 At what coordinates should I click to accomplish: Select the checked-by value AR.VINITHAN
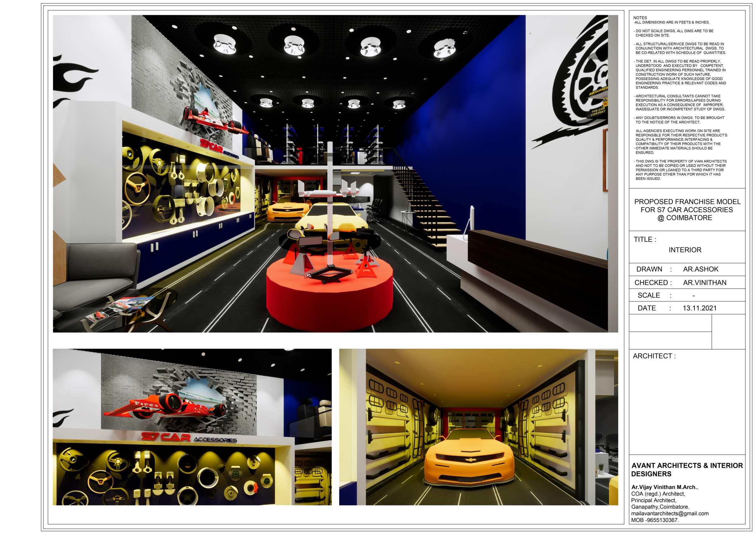click(x=704, y=283)
